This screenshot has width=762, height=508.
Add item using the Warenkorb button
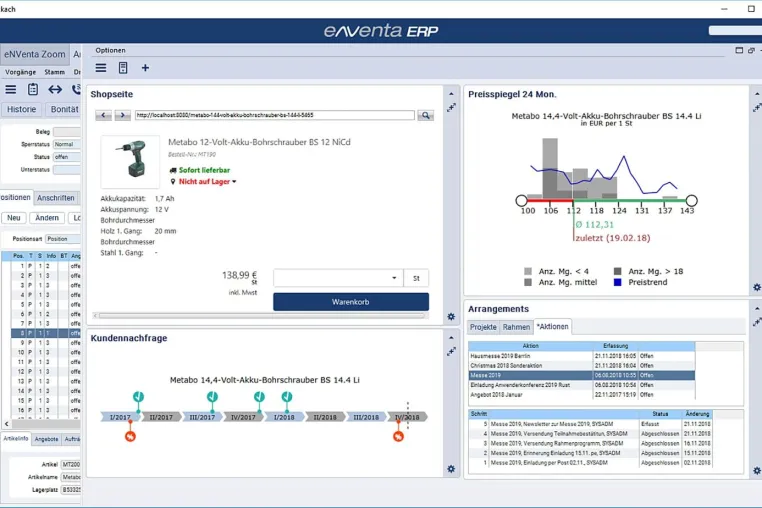(x=351, y=302)
